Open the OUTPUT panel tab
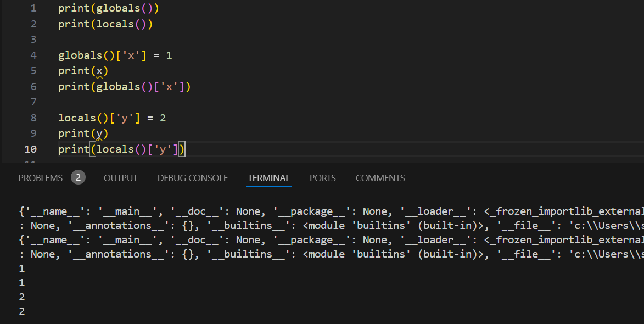Screen dimensions: 644x324 click(120, 177)
